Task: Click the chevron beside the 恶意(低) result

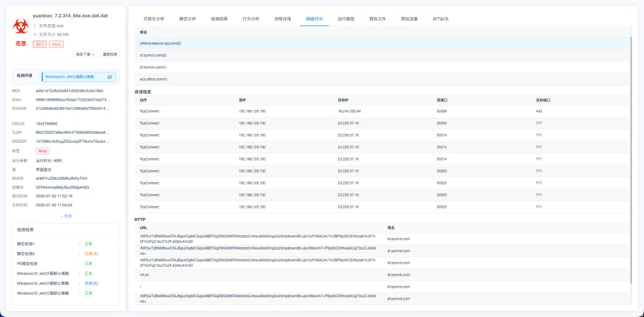Action: 79,284
